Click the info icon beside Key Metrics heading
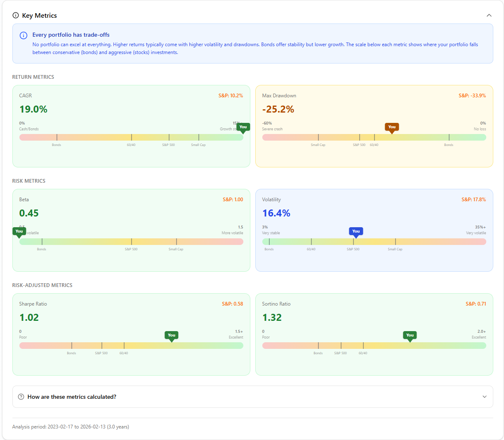 (x=15, y=15)
